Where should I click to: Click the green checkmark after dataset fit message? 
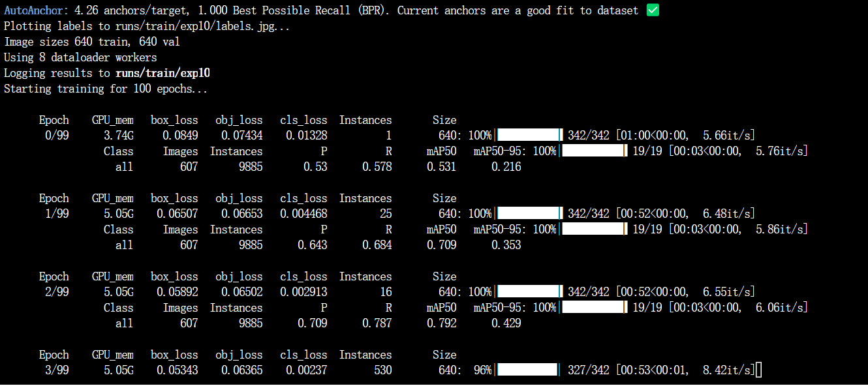[x=651, y=10]
